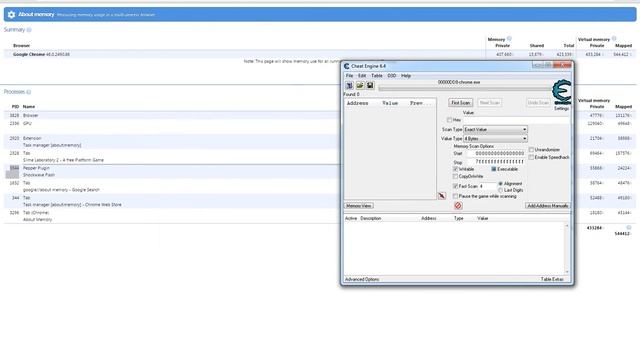The image size is (640, 360).
Task: Click the save floppy disk icon
Action: pos(370,85)
